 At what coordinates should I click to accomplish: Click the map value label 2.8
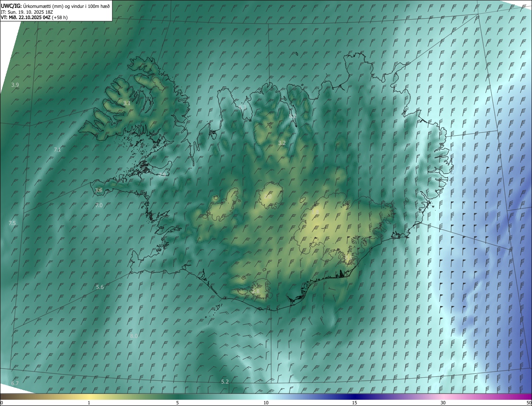[x=256, y=291]
